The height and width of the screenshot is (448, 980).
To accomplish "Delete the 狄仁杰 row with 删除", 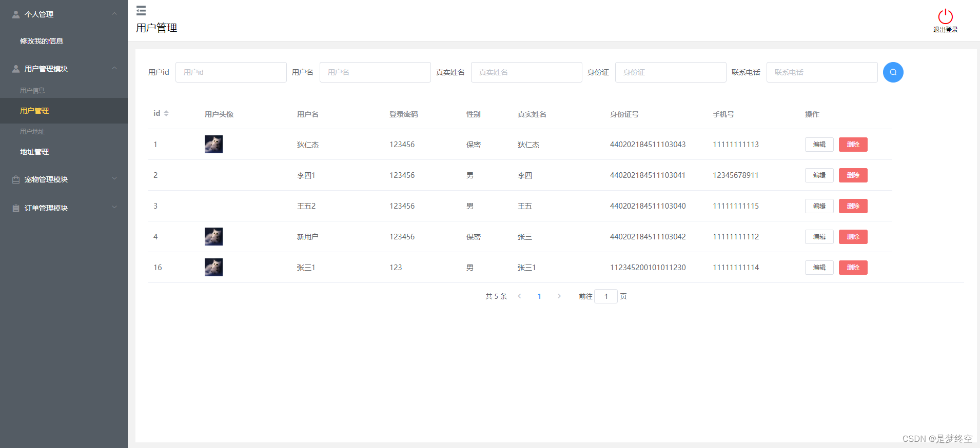I will [x=853, y=145].
